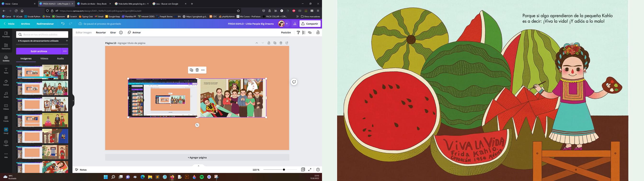Bookmark this page with the star icon
The image size is (644, 181).
point(238,11)
